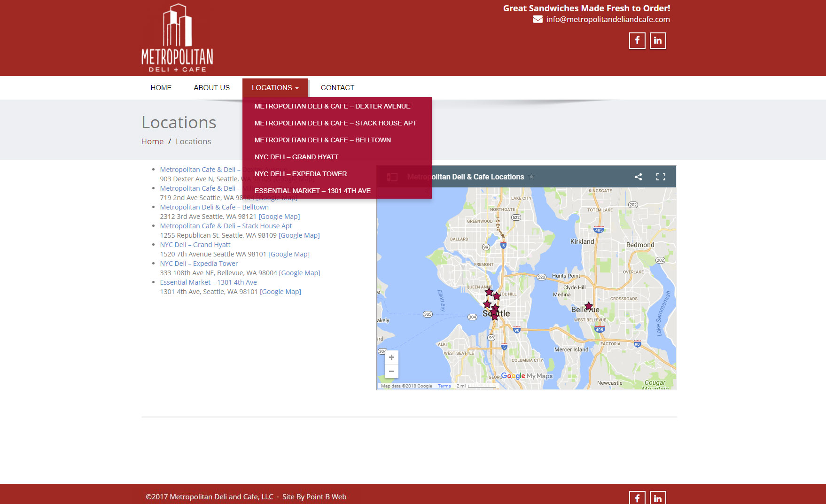Open the Facebook icon in footer
The height and width of the screenshot is (504, 826).
point(637,498)
